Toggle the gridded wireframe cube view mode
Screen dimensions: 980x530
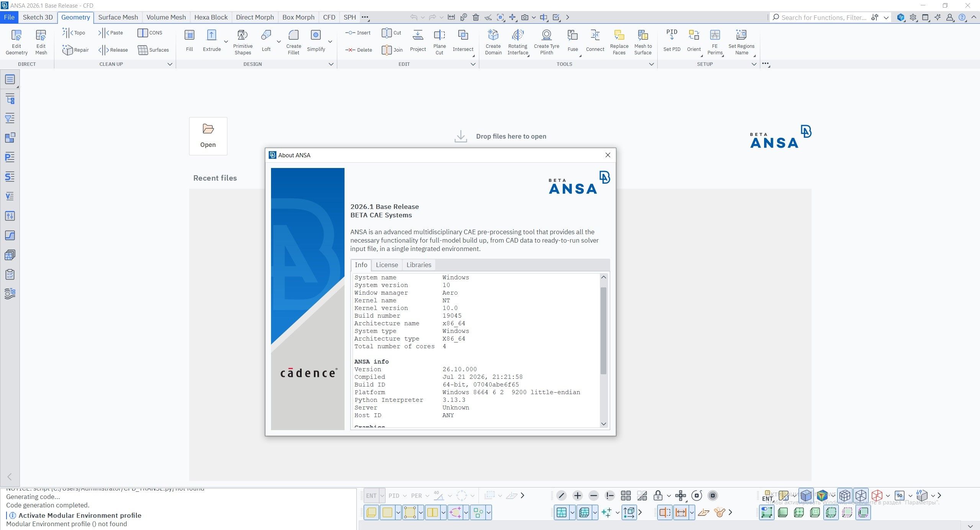click(844, 496)
